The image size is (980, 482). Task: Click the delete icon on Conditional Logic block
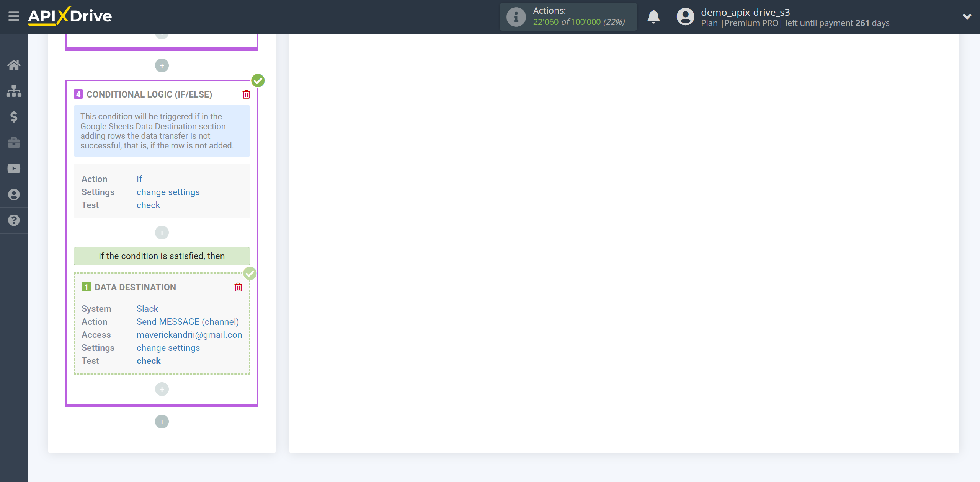(246, 94)
